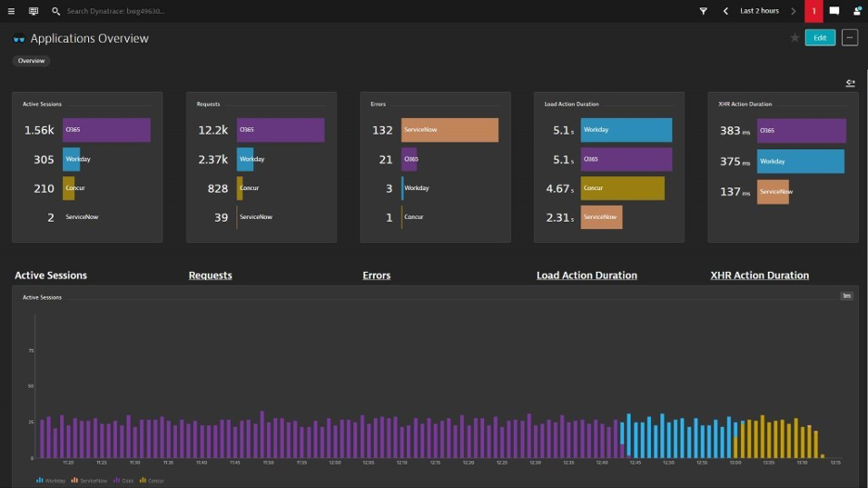Select O365 bar in XHR Action Duration
The image size is (868, 488).
pos(801,131)
